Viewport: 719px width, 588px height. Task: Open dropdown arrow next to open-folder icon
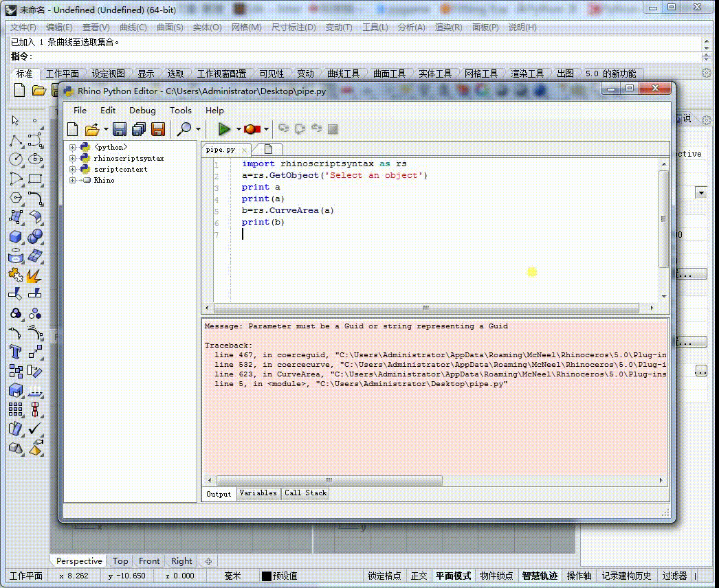point(106,129)
